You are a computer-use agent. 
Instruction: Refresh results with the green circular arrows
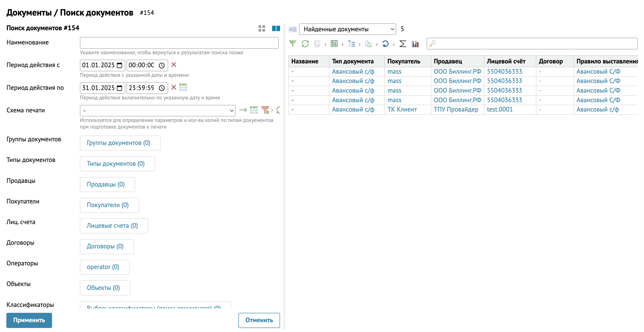click(x=305, y=44)
